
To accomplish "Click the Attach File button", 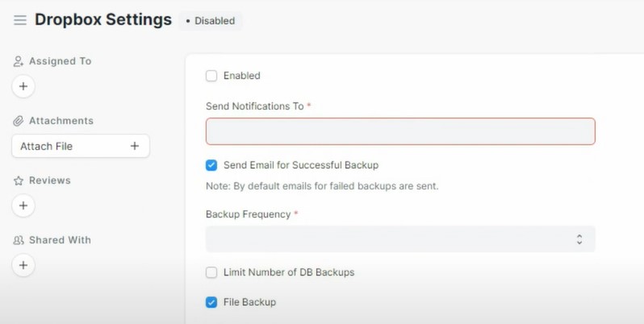I will (x=81, y=146).
